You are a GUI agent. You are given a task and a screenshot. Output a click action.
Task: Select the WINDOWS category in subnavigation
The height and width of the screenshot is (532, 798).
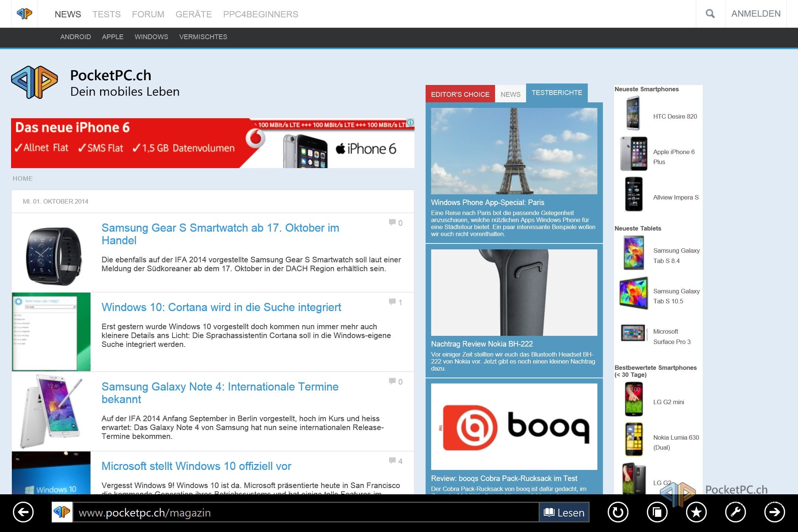coord(151,37)
